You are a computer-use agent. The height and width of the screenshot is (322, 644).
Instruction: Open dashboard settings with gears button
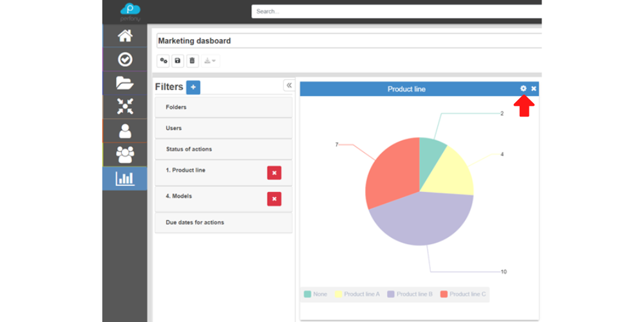point(164,61)
